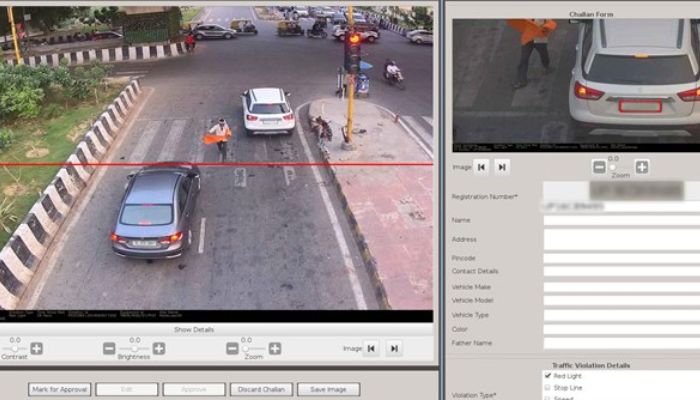700x400 pixels.
Task: Show previous image in Challan Form
Action: coord(481,167)
